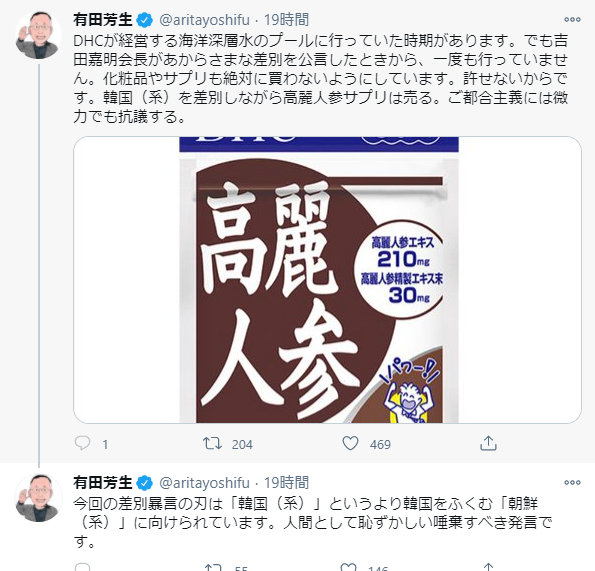Image resolution: width=595 pixels, height=571 pixels.
Task: Click share icon on first tweet
Action: tap(488, 443)
